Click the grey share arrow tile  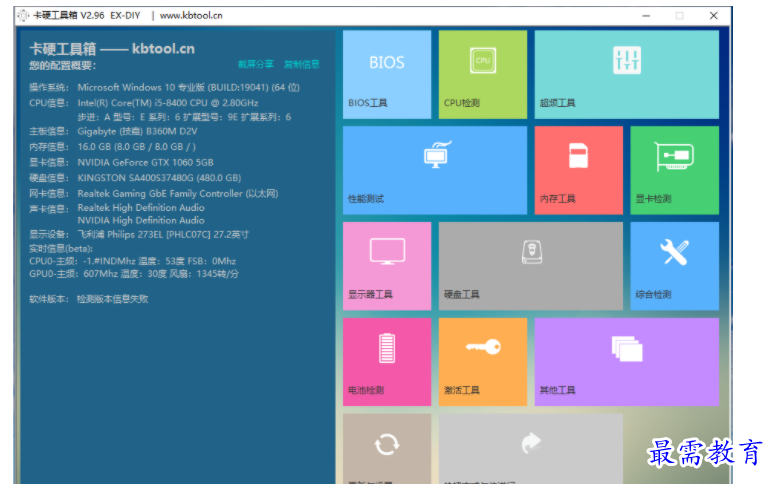click(x=531, y=449)
